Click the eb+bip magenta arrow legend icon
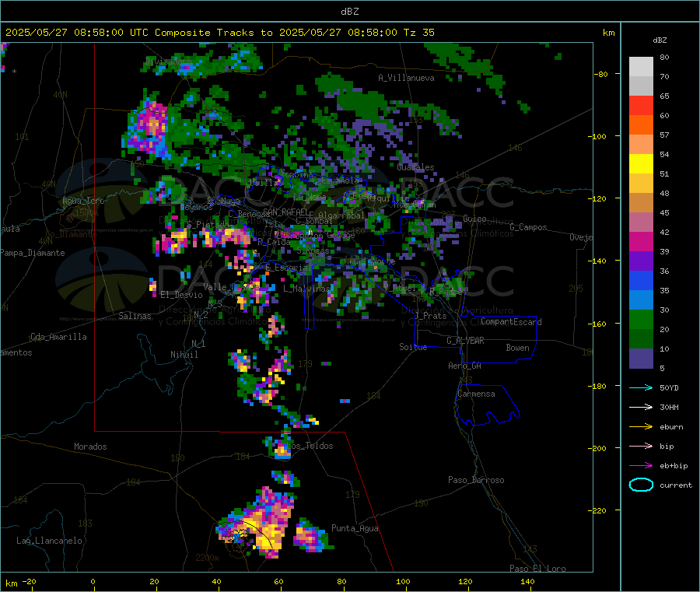 641,465
